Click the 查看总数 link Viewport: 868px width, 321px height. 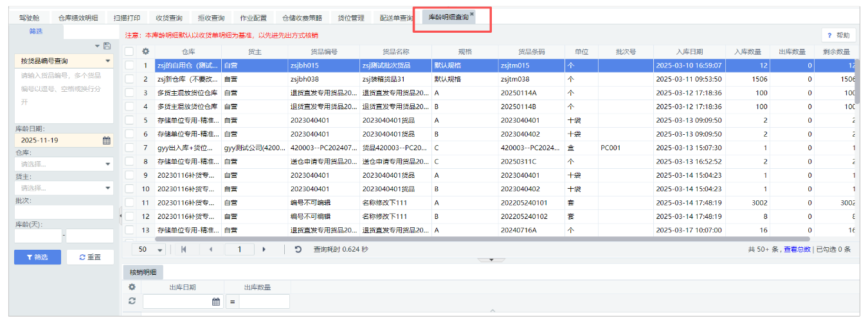797,249
